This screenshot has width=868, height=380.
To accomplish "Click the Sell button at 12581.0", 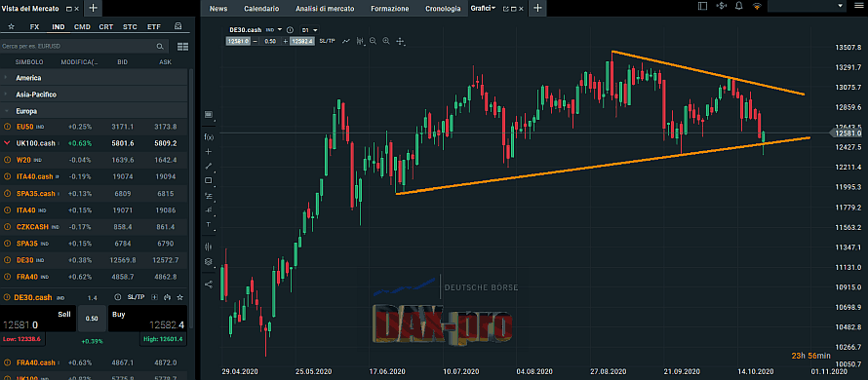I will pos(38,320).
